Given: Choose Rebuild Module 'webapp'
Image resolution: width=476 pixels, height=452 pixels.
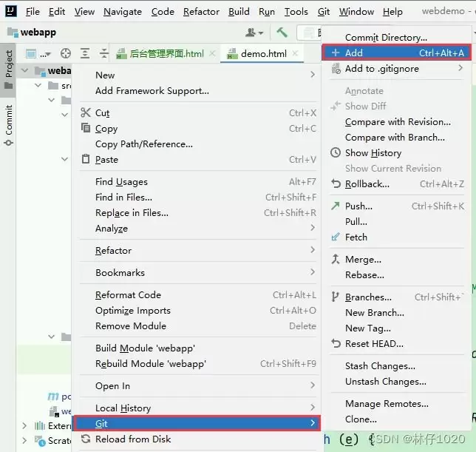Looking at the screenshot, I should pyautogui.click(x=198, y=364).
